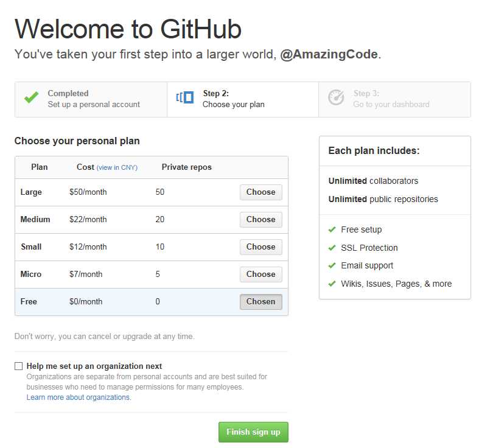Click the Unlimited public repositories text

[383, 199]
